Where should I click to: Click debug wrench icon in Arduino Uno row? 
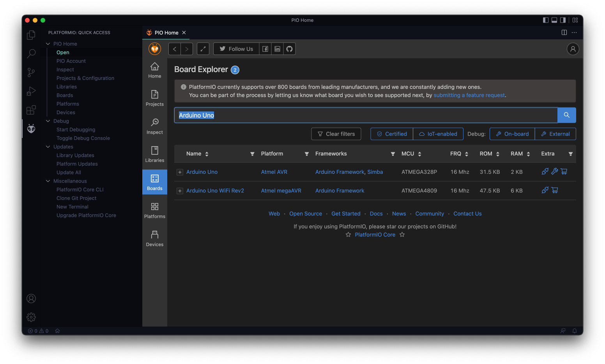click(554, 171)
